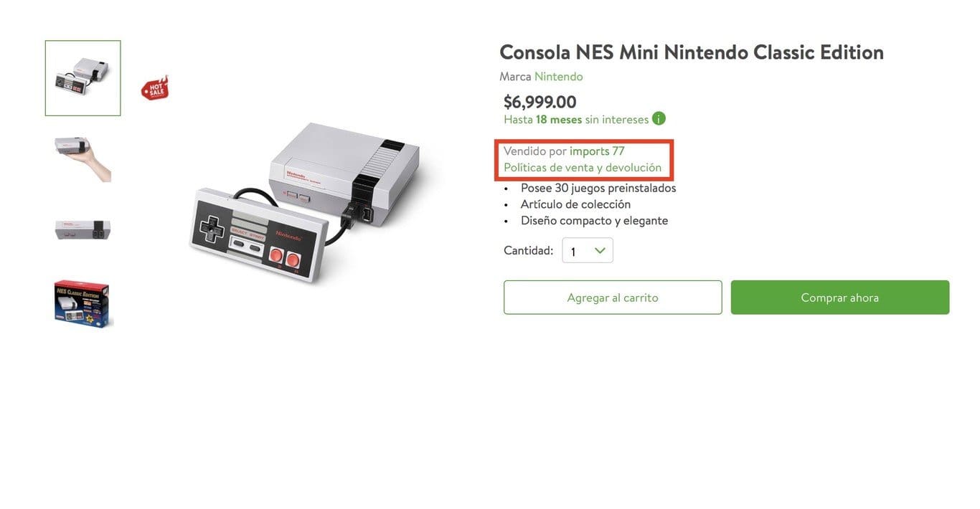The width and height of the screenshot is (980, 509).
Task: Open the Nintendo brand link
Action: pyautogui.click(x=558, y=76)
